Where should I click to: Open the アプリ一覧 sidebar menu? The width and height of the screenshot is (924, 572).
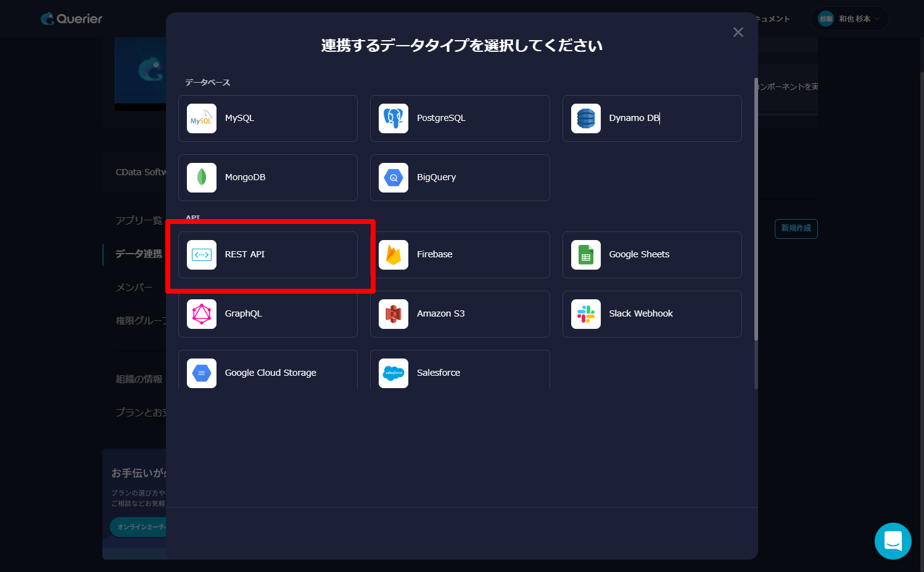click(x=139, y=220)
